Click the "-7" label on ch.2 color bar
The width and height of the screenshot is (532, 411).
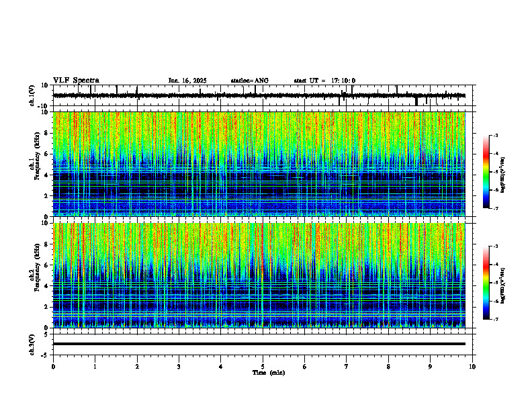(495, 319)
